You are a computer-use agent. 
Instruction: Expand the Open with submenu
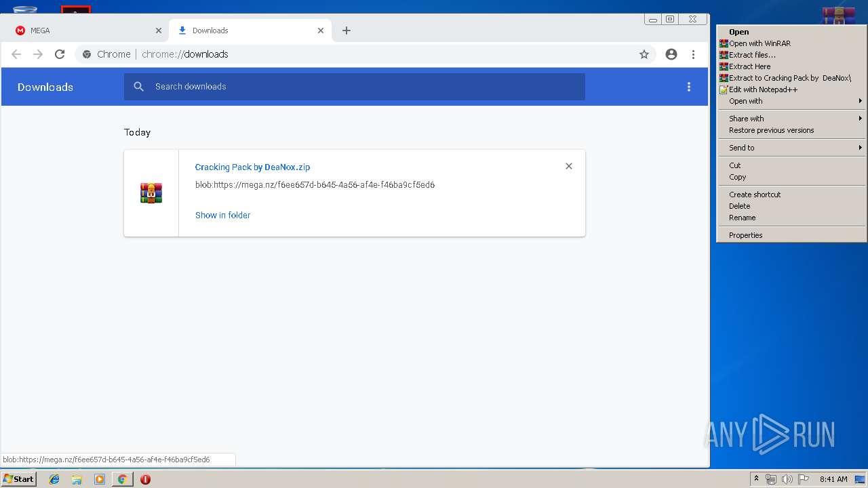(x=791, y=101)
